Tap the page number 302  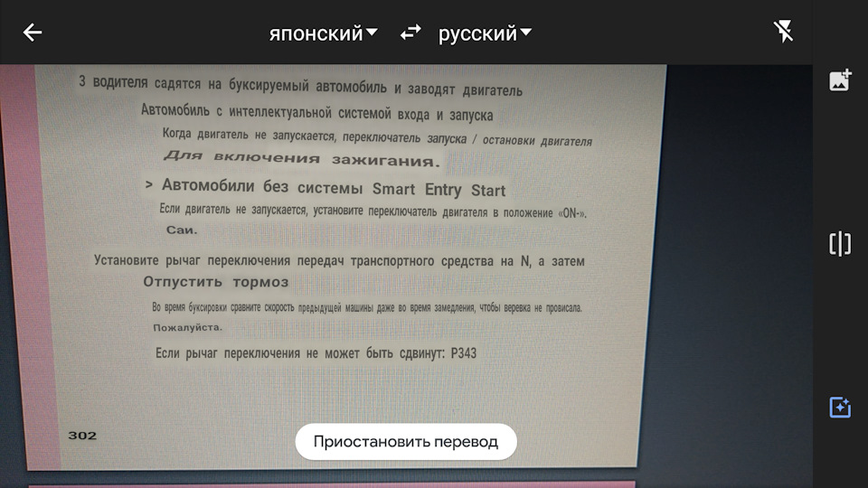pyautogui.click(x=82, y=436)
